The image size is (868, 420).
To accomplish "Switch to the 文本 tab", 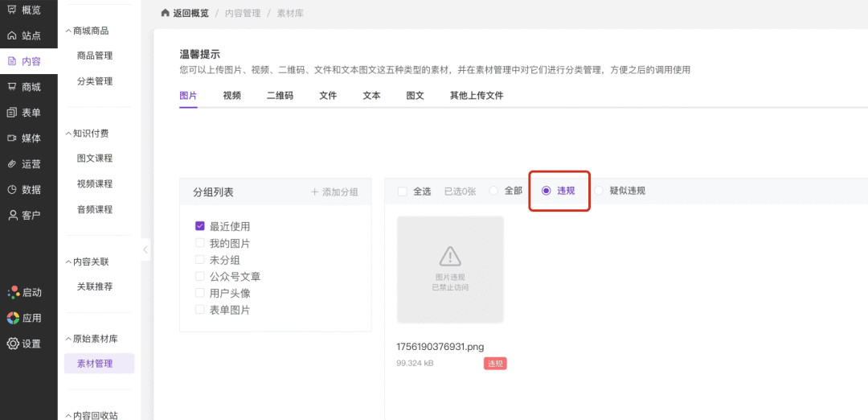I will pos(371,95).
